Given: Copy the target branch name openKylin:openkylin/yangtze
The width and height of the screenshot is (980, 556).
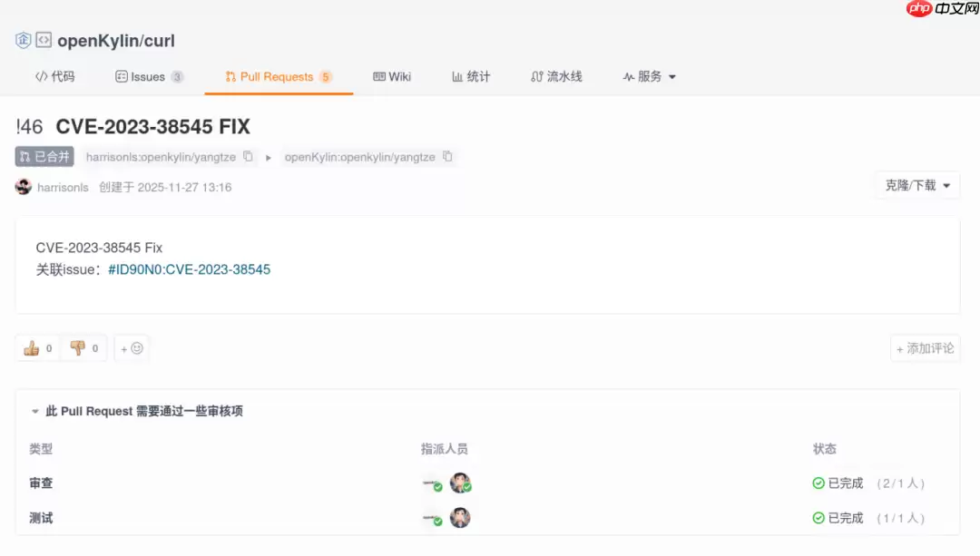Looking at the screenshot, I should click(x=447, y=157).
